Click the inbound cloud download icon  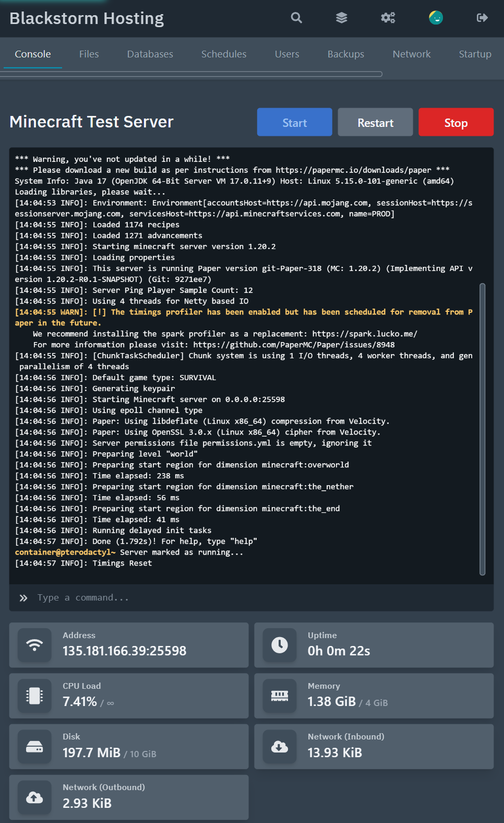280,746
